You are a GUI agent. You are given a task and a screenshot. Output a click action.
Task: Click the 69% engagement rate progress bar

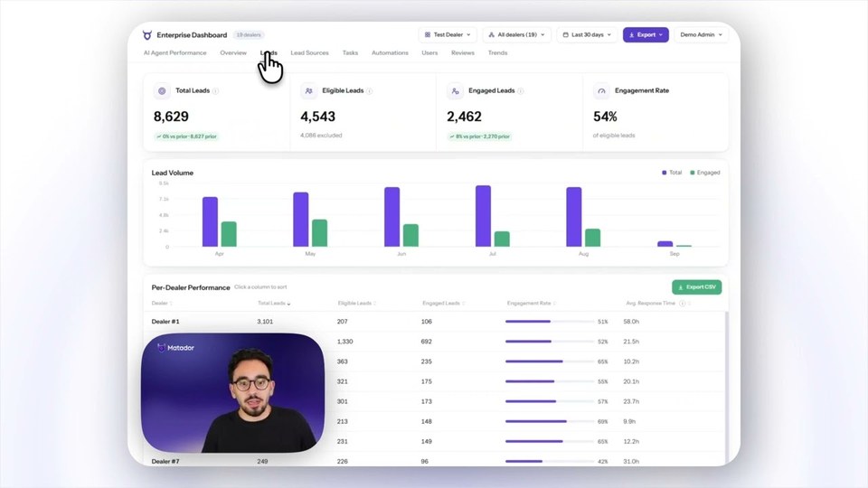(550, 422)
